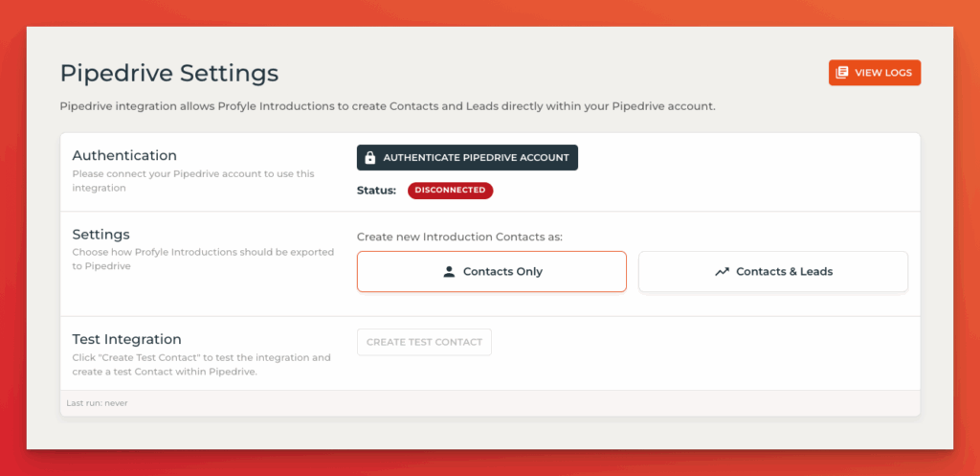Select the Contacts Only export option

(492, 271)
